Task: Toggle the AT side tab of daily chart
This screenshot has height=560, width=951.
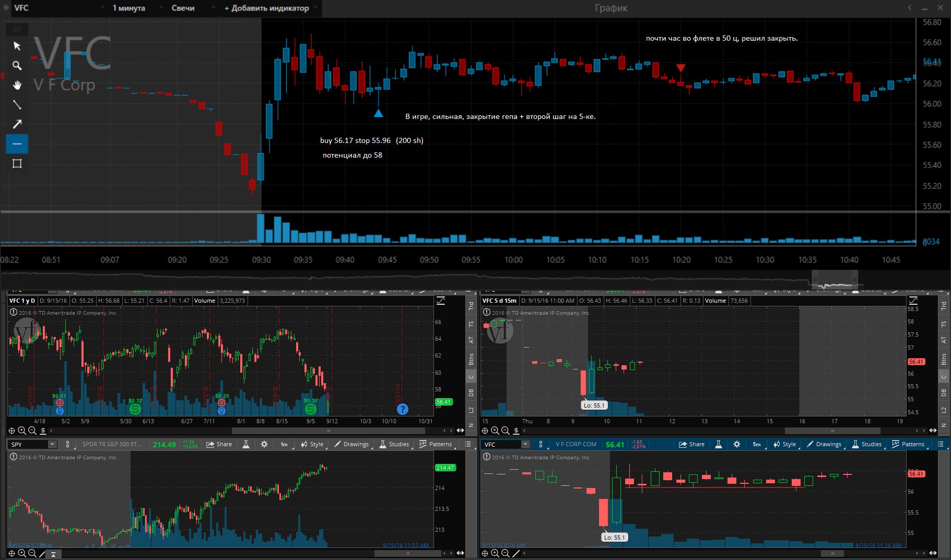Action: pos(471,340)
